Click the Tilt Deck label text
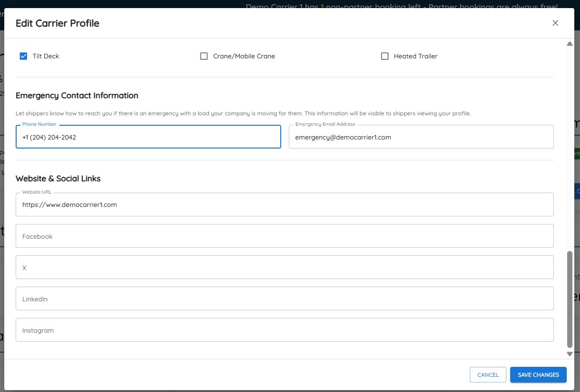 click(46, 56)
